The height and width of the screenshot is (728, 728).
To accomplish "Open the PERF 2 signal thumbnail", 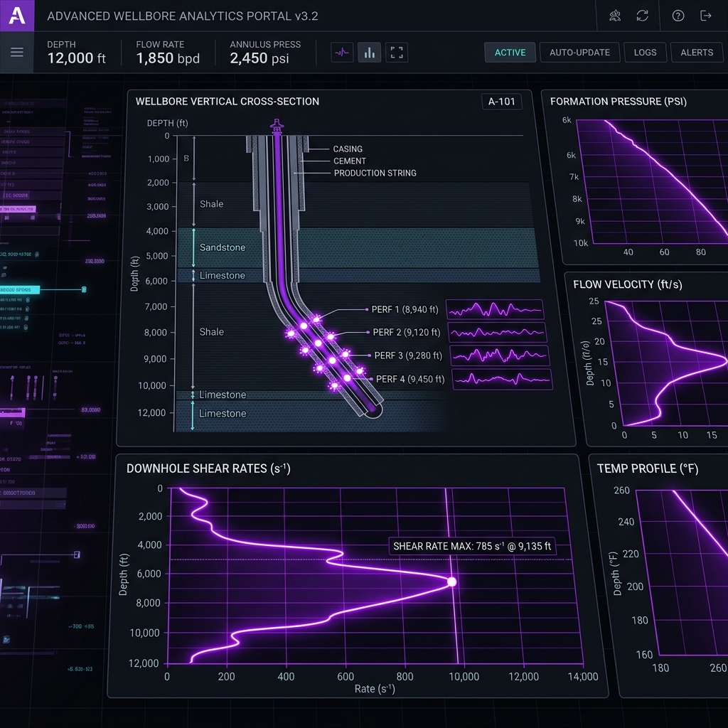I will [497, 333].
